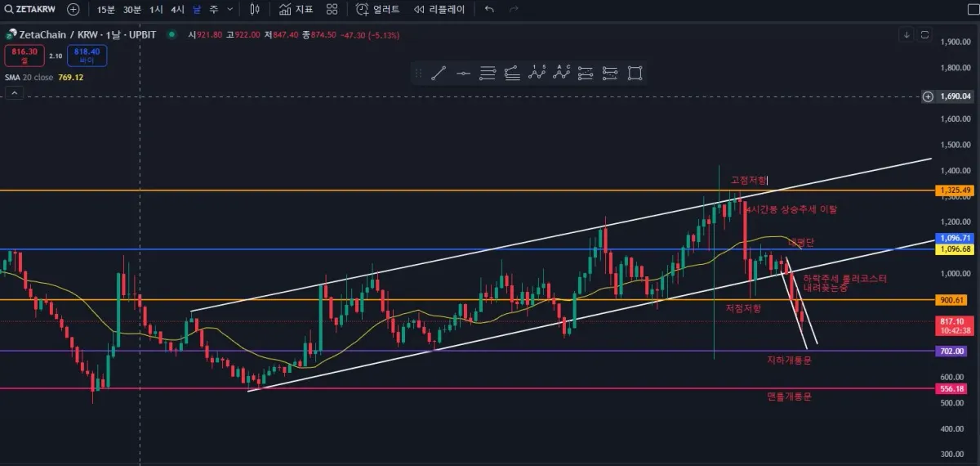Start bar replay with 리플레이
The height and width of the screenshot is (466, 980).
point(439,9)
